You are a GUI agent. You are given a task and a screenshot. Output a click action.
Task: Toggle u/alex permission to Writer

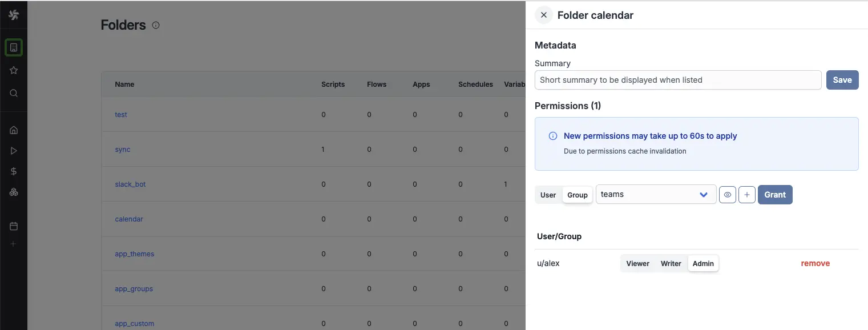671,263
